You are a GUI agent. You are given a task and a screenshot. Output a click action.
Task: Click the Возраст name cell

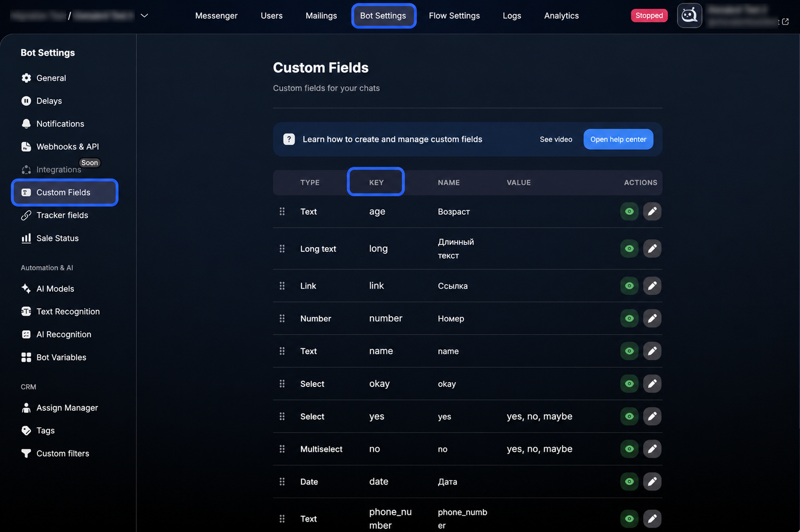(454, 212)
